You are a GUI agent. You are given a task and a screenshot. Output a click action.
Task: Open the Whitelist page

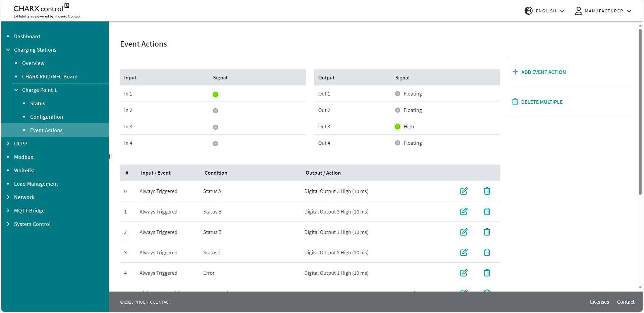(24, 170)
